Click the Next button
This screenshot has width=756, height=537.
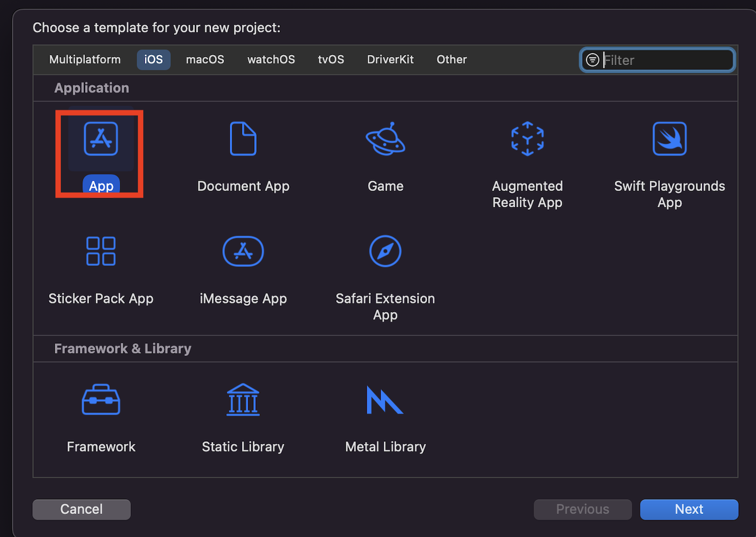click(689, 509)
